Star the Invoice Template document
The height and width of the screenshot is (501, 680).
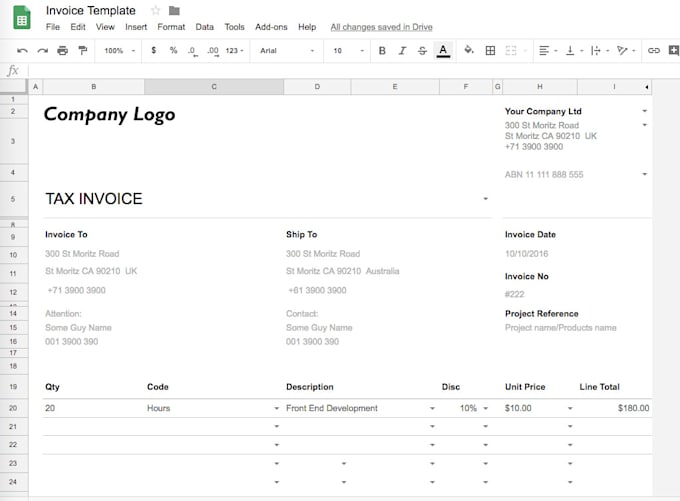point(155,10)
